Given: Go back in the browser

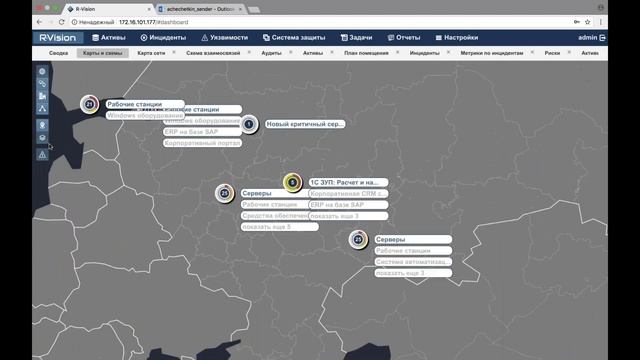Looking at the screenshot, I should click(39, 22).
